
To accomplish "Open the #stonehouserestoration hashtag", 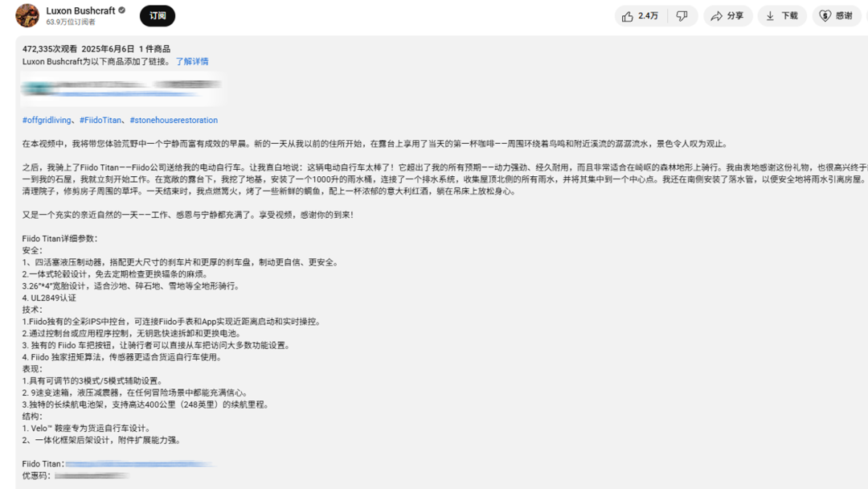I will pyautogui.click(x=174, y=120).
